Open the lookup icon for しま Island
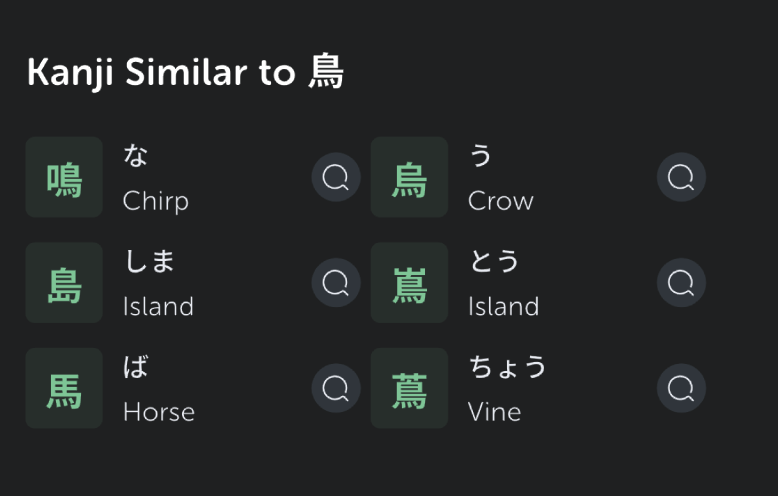 pos(336,283)
